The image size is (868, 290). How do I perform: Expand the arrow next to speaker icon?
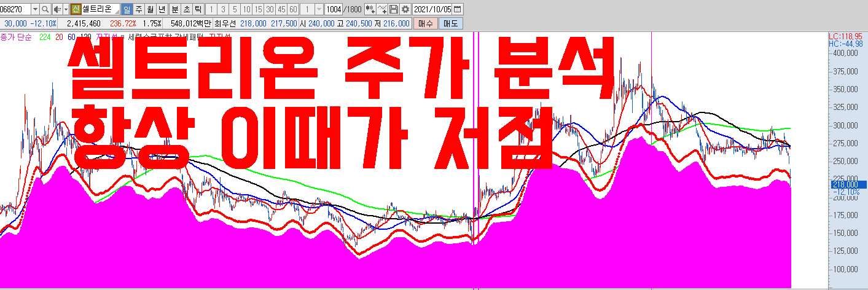pyautogui.click(x=66, y=9)
